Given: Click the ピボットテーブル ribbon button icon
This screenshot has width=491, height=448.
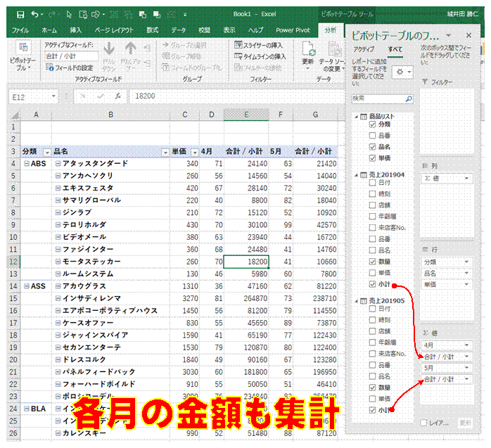Looking at the screenshot, I should tap(23, 47).
